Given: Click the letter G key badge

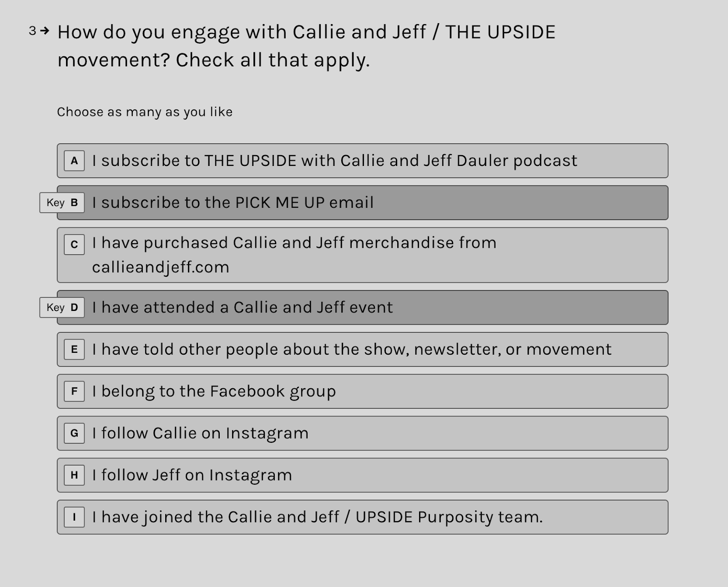Looking at the screenshot, I should [74, 433].
